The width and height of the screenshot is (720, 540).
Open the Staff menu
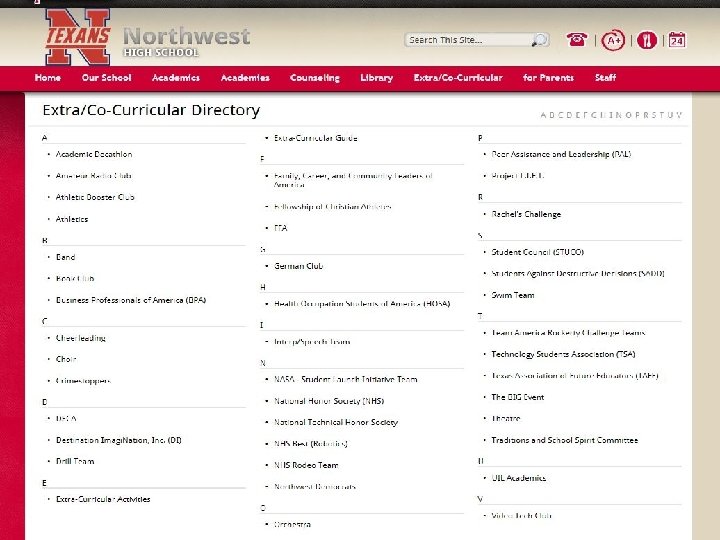pos(605,78)
